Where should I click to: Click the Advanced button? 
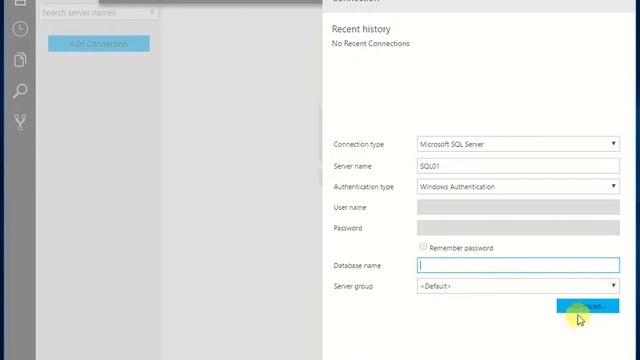[588, 306]
